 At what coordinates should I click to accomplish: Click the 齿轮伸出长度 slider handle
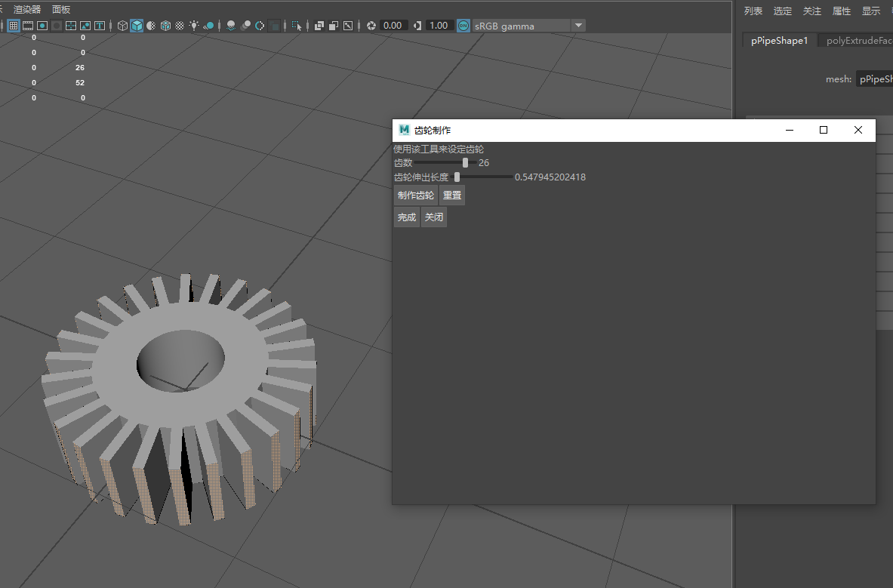coord(457,177)
